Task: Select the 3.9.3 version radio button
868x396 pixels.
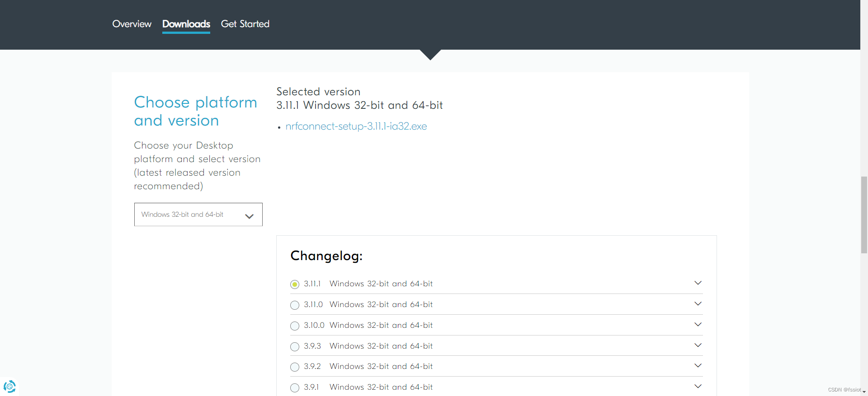Action: coord(295,346)
